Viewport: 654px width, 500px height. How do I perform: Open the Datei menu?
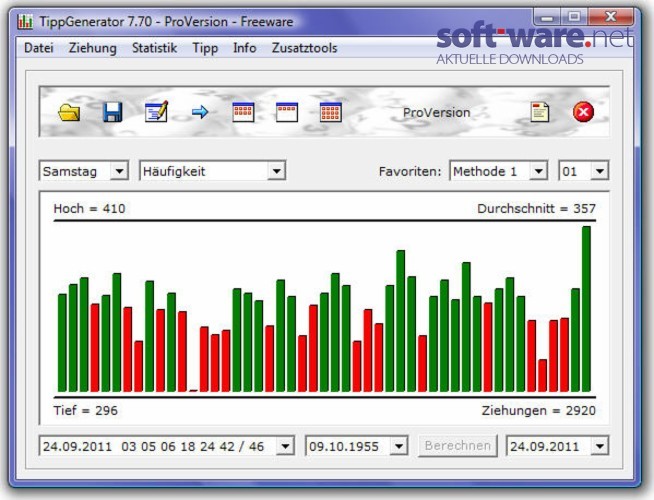coord(39,48)
